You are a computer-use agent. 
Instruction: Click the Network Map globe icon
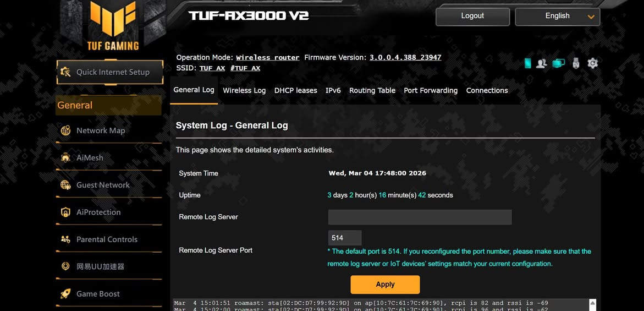click(x=65, y=130)
